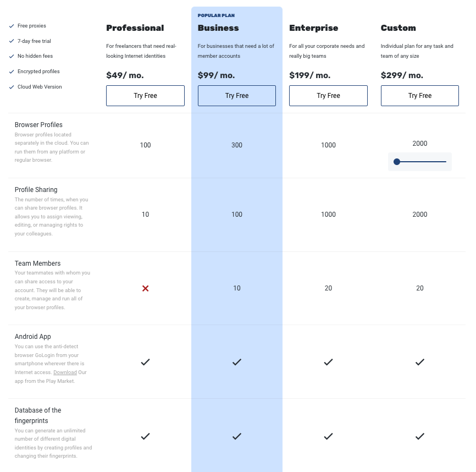Image resolution: width=476 pixels, height=472 pixels.
Task: Click Android App checkmark under Professional
Action: click(x=145, y=362)
